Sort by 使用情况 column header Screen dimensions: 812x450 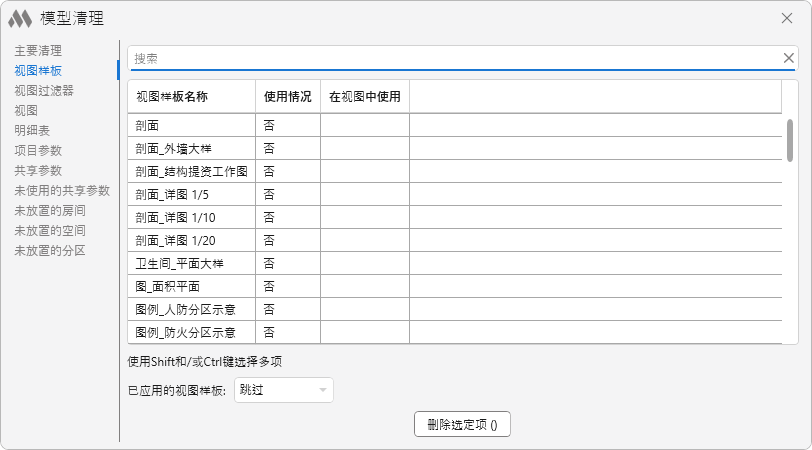click(x=287, y=97)
